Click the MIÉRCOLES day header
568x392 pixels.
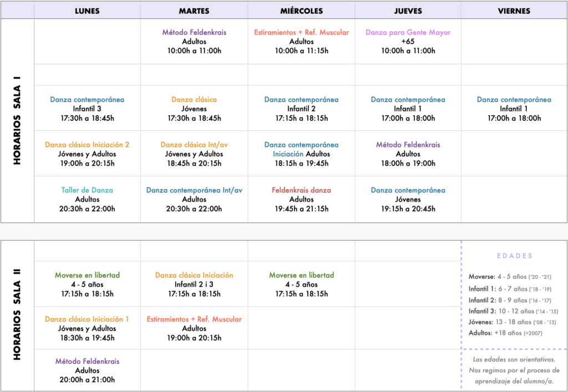[x=301, y=11]
